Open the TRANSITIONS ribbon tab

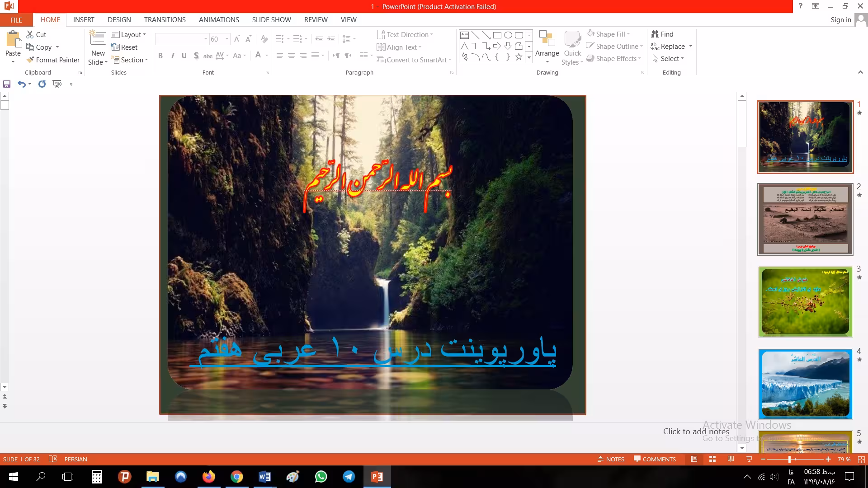pyautogui.click(x=165, y=20)
